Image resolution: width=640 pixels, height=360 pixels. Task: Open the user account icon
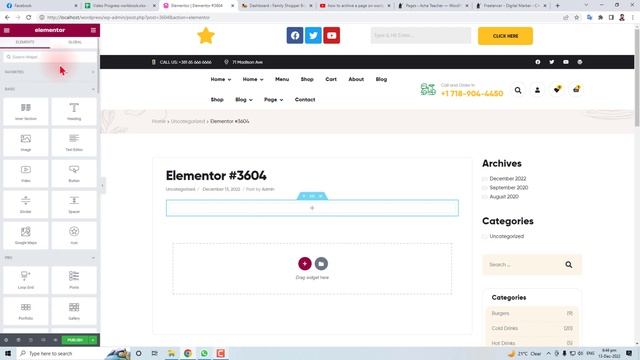pos(537,90)
